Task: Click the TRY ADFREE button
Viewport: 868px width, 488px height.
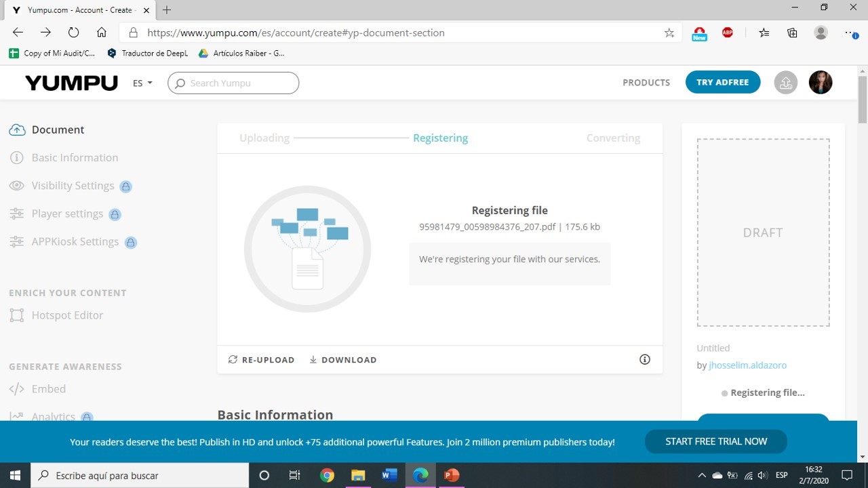Action: coord(722,82)
